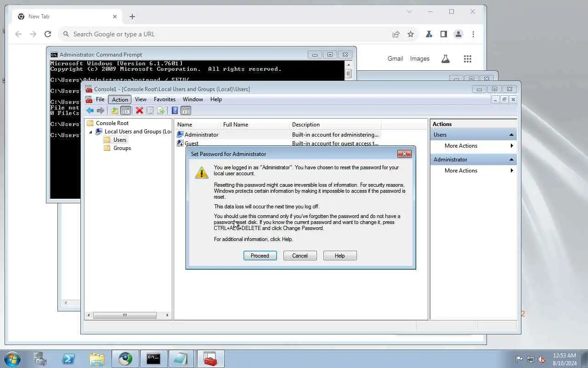
Task: Collapse the Users section in Actions pane
Action: 511,135
